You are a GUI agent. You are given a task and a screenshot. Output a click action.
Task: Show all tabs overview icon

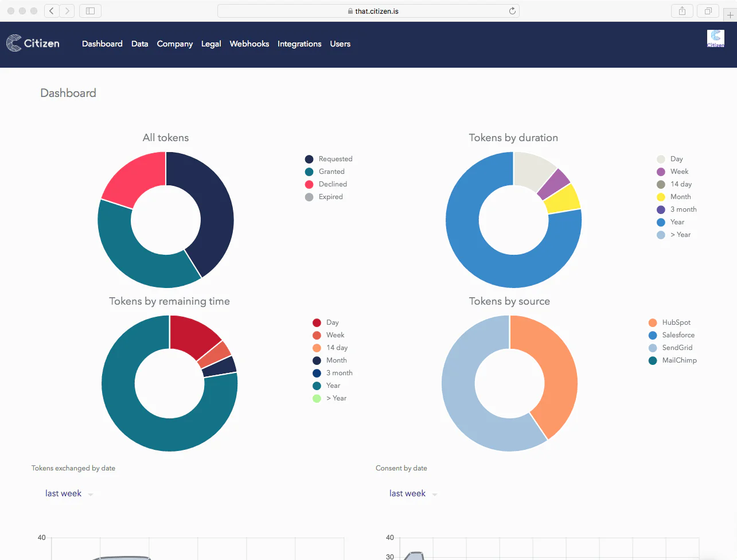pyautogui.click(x=708, y=11)
